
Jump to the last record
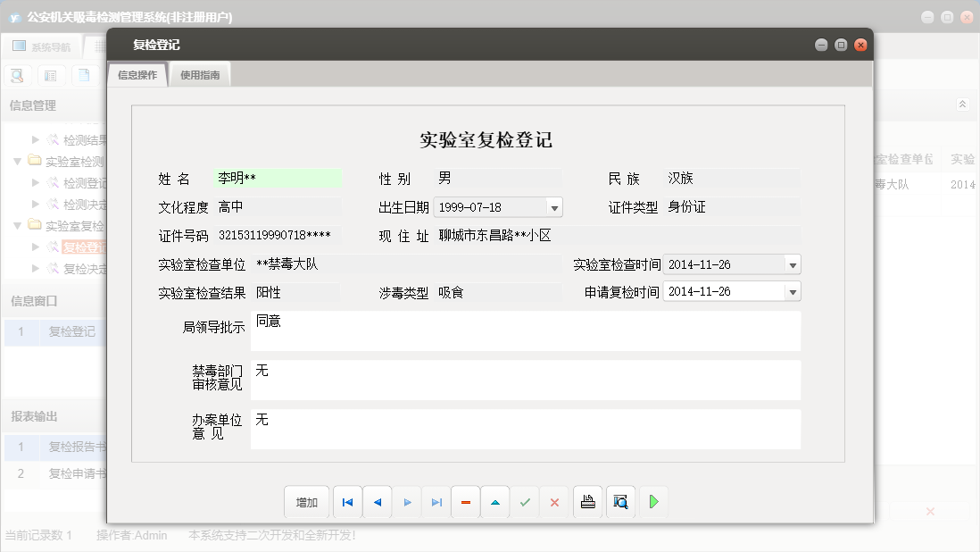(x=436, y=503)
